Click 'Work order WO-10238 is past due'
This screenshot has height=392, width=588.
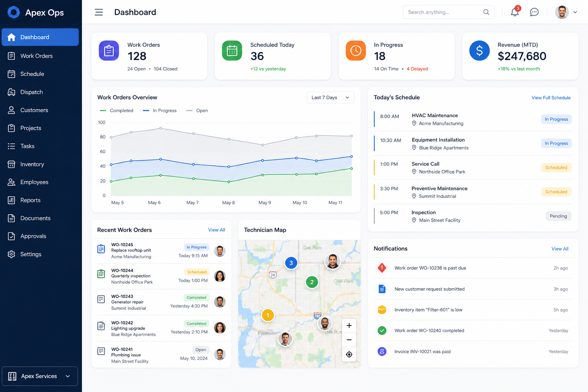[x=430, y=268]
